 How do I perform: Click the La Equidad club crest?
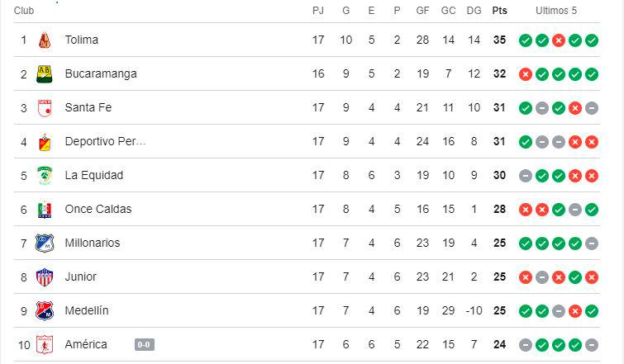click(x=45, y=175)
